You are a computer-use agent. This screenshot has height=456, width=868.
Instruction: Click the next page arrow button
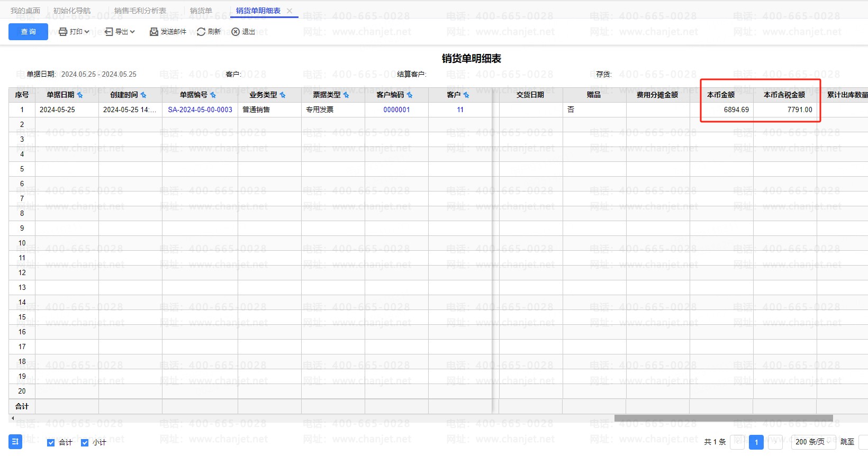pos(775,442)
